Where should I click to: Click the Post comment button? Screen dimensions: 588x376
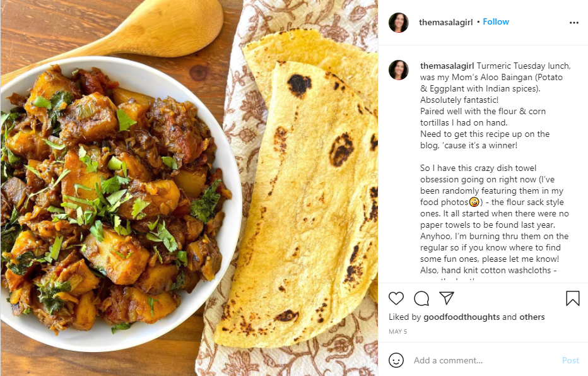point(570,360)
